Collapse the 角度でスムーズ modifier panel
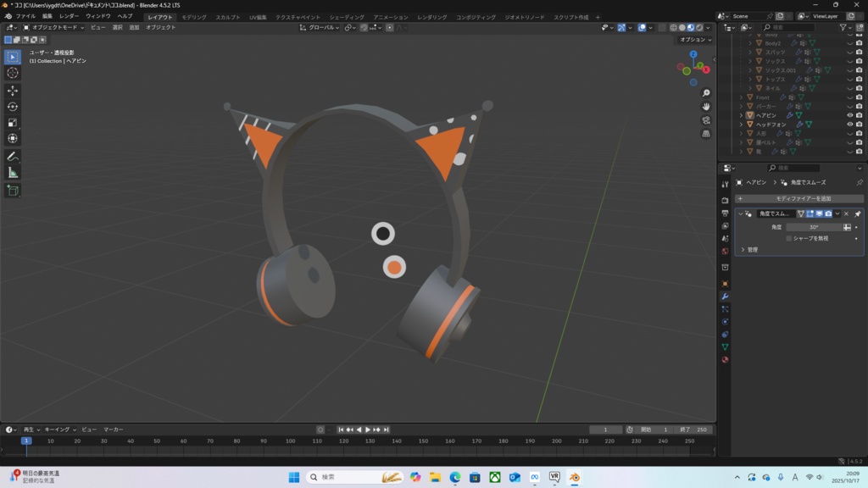The image size is (868, 488). 741,213
